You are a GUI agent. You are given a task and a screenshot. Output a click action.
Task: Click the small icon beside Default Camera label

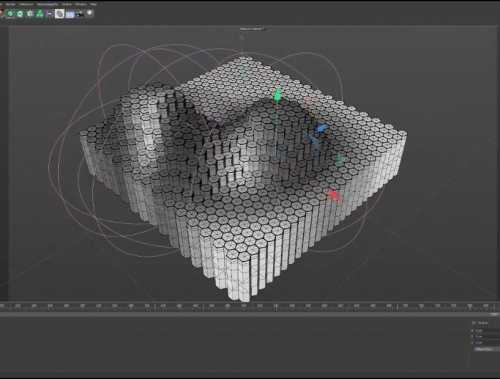(264, 29)
